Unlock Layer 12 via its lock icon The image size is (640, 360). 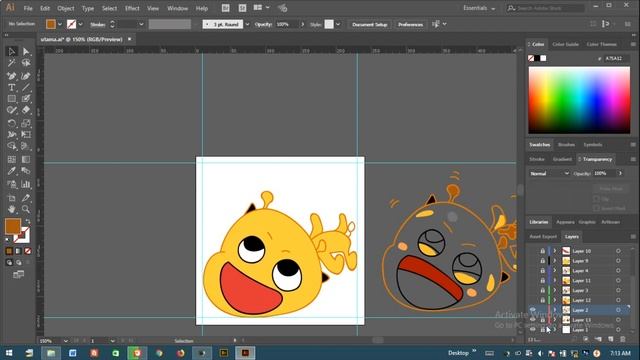tap(542, 300)
